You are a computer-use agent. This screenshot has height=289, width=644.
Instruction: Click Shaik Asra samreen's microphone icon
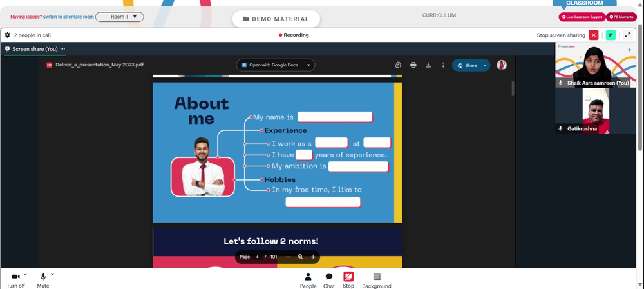coord(560,83)
